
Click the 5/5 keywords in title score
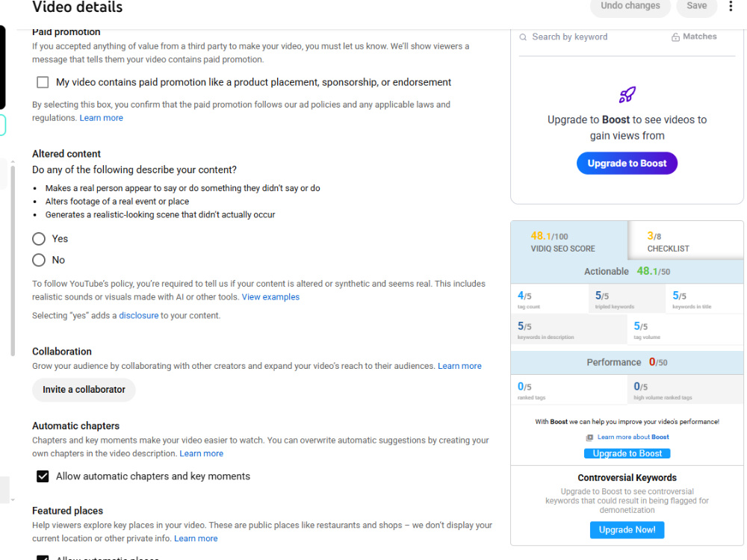coord(704,299)
